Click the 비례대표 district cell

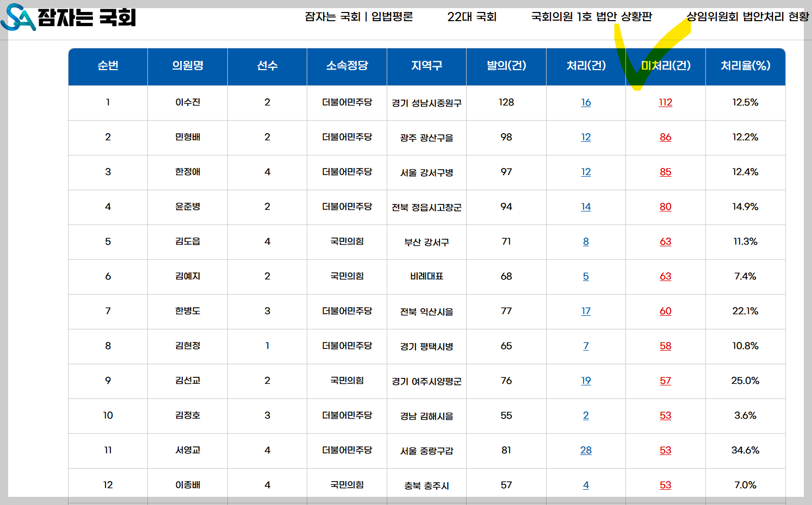point(426,276)
